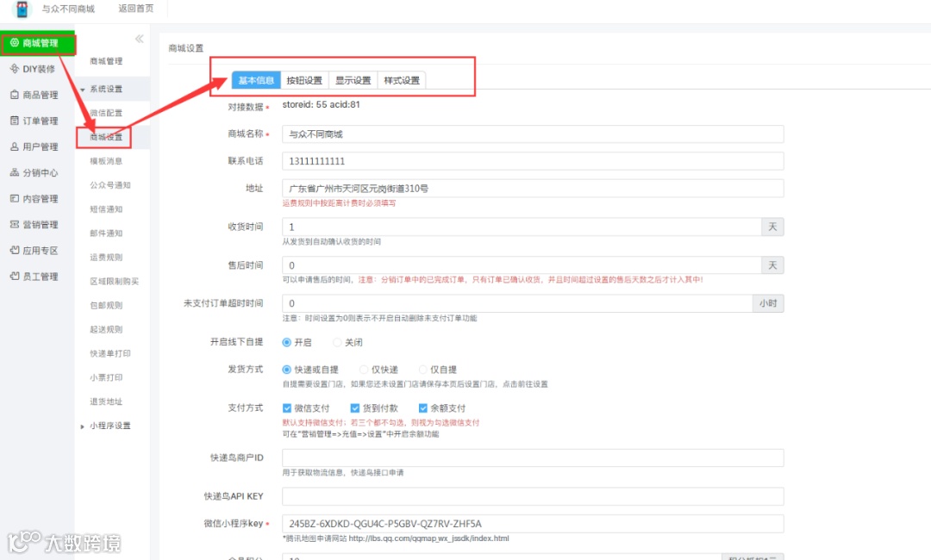Viewport: 931px width, 560px height.
Task: Click 返回首页 link in header
Action: pyautogui.click(x=136, y=9)
